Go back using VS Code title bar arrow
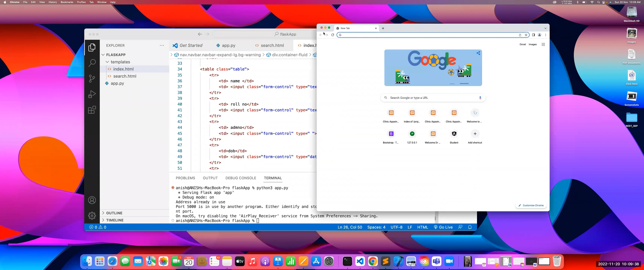This screenshot has width=644, height=270. [x=200, y=34]
